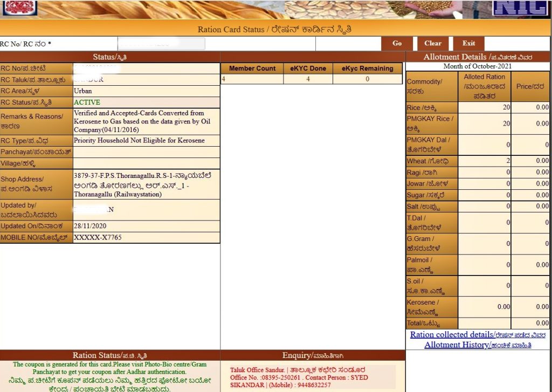Select the Member Count column header
Screen dimensions: 552x392
[x=252, y=68]
